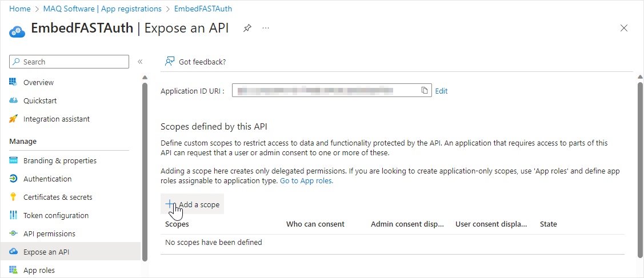Image resolution: width=644 pixels, height=278 pixels.
Task: Click the Overview grid icon
Action: point(14,82)
